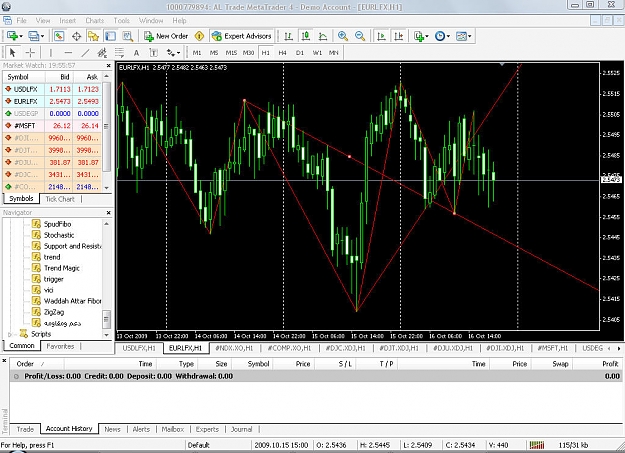Select the Equidistant Channel tool
Image resolution: width=625 pixels, height=453 pixels.
pos(102,53)
